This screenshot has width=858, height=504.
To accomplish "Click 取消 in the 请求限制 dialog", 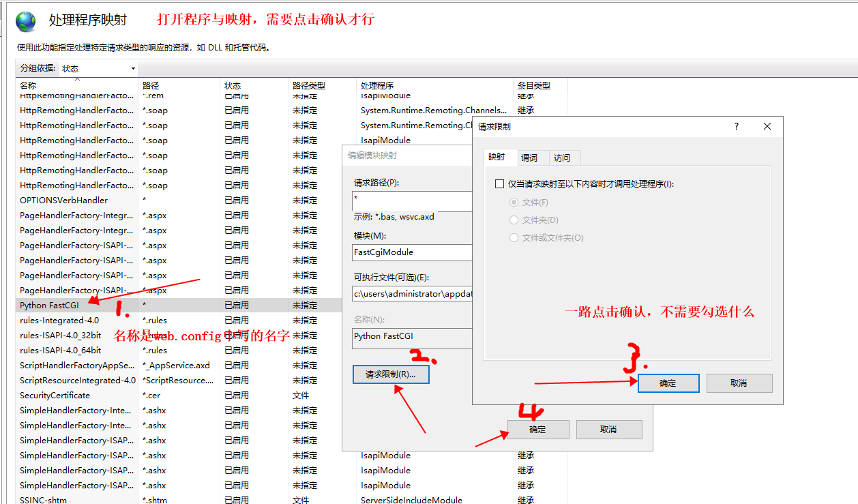I will tap(739, 383).
